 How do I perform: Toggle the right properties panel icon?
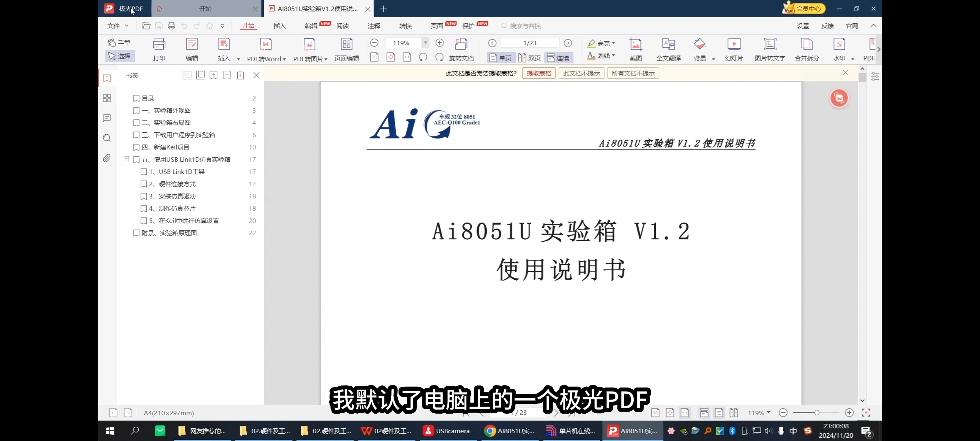click(x=875, y=76)
